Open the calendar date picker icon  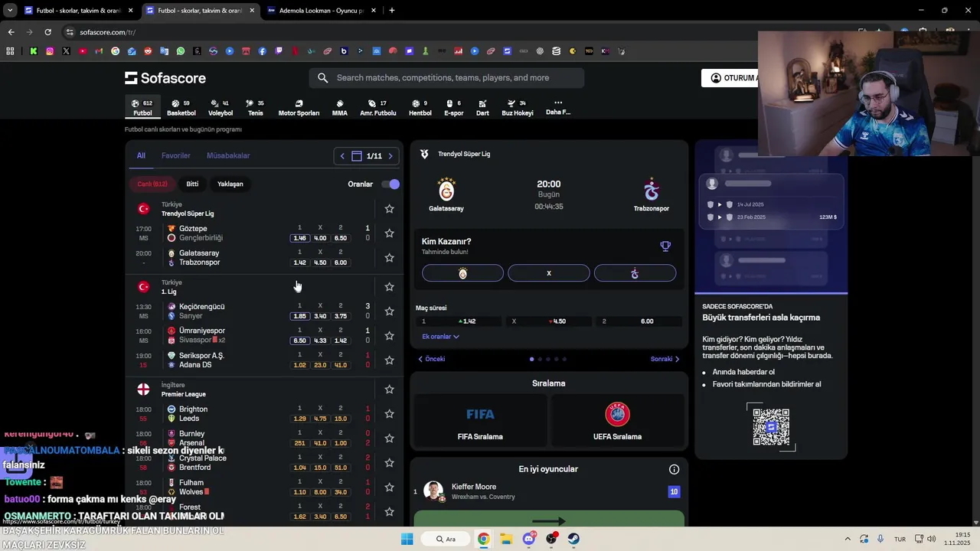[x=357, y=156]
